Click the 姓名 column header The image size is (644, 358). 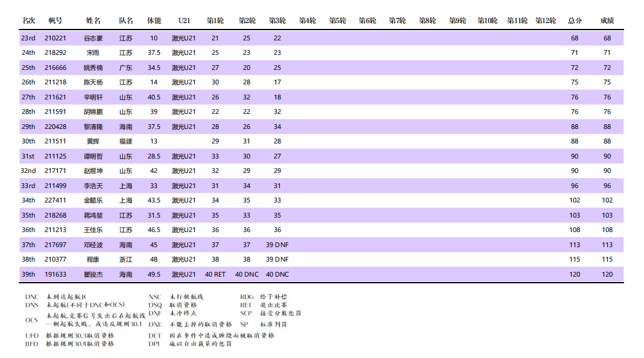(x=93, y=20)
